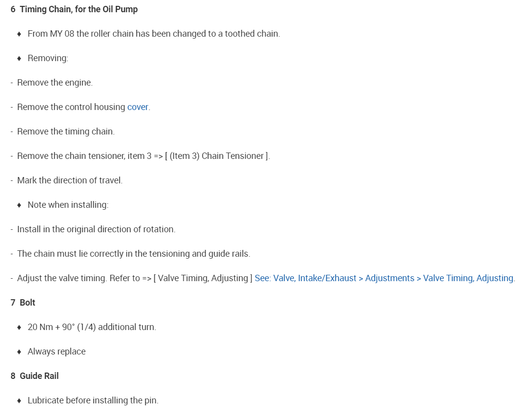Click the diamond bullet beside 'Always replace'

[19, 352]
